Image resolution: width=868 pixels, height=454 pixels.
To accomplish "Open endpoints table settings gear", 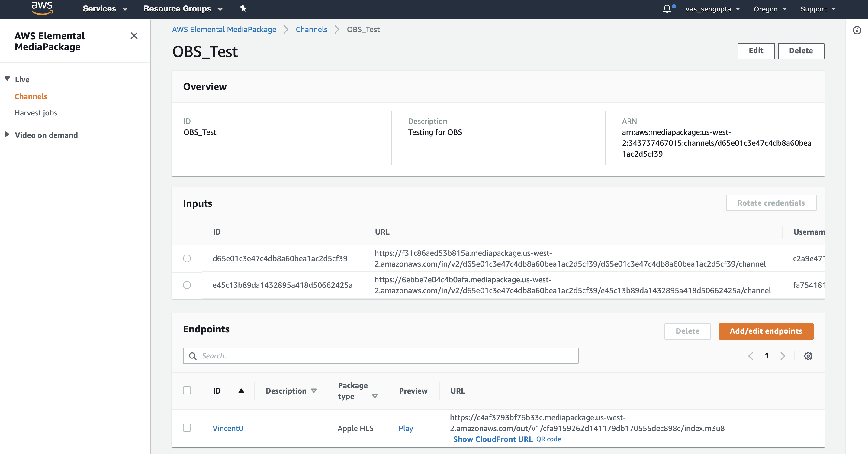I will pyautogui.click(x=808, y=356).
